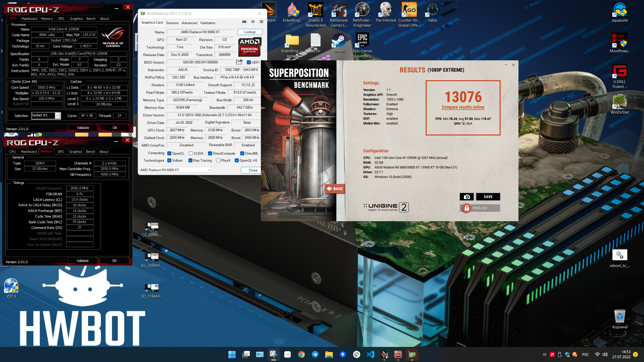Screen dimensions: 644x362
Task: Open the Socket #1 selection dropdown
Action: click(46, 115)
